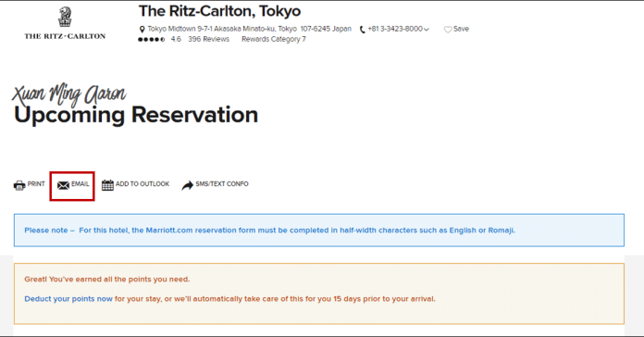Click the phone handset icon
The image size is (644, 337).
point(363,30)
